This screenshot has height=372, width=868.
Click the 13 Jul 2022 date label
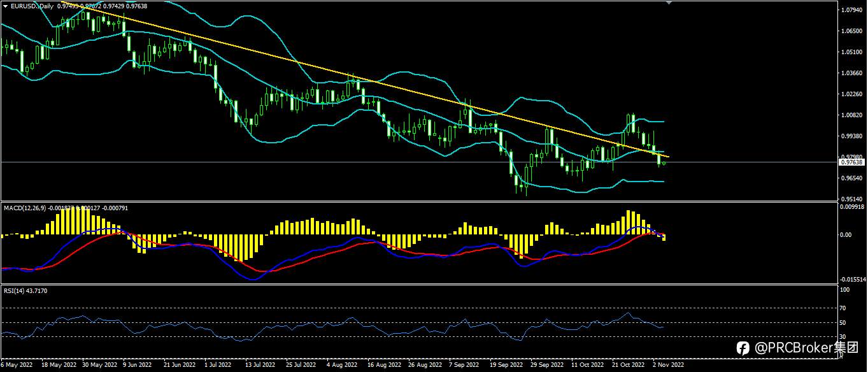tap(259, 366)
